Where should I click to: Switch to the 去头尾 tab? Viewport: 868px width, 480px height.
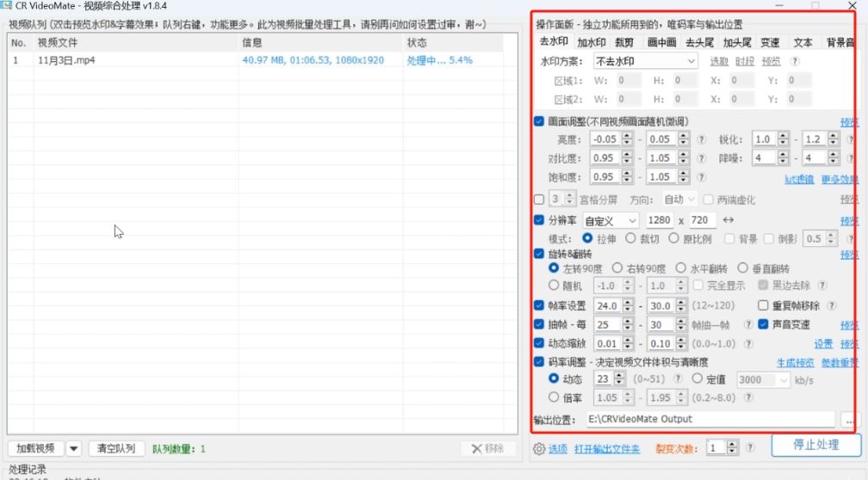tap(699, 43)
